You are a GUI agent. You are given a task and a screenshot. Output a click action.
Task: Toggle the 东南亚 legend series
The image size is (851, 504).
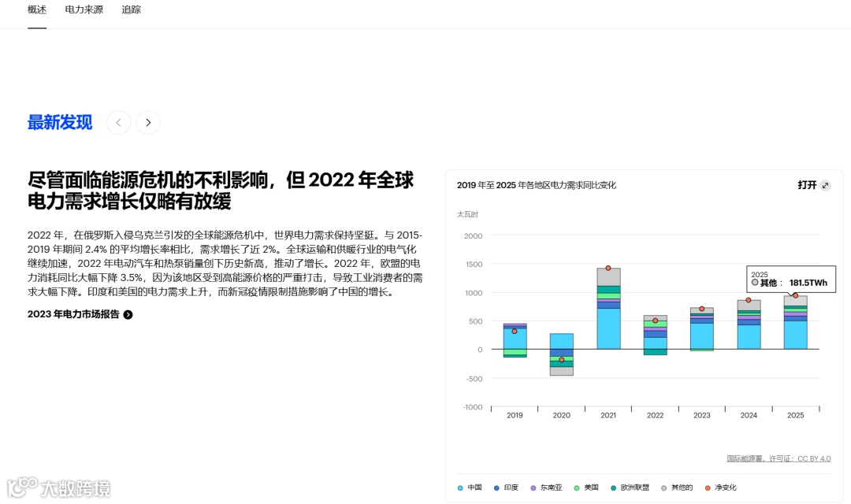(546, 487)
